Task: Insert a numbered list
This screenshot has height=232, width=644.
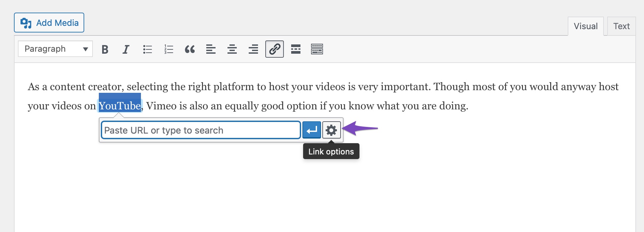Action: [168, 49]
